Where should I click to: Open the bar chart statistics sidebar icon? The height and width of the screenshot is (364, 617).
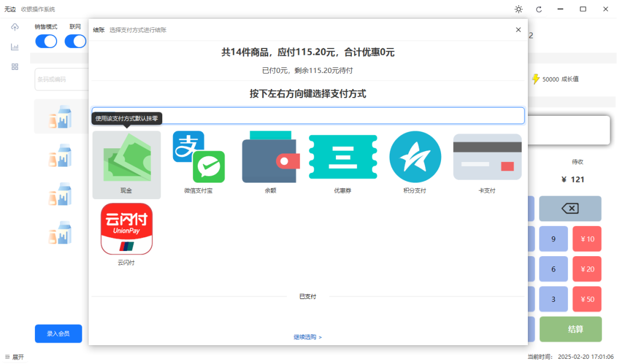click(x=15, y=47)
